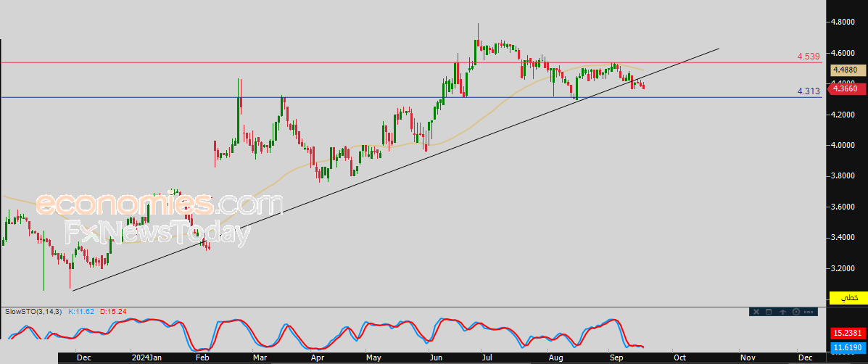Click the 4.0000 price axis label

tap(843, 146)
